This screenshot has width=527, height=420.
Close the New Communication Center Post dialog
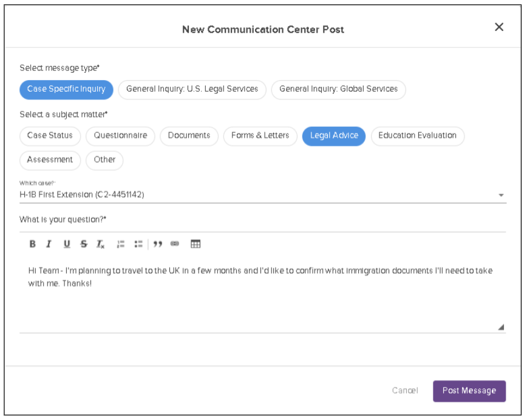499,27
